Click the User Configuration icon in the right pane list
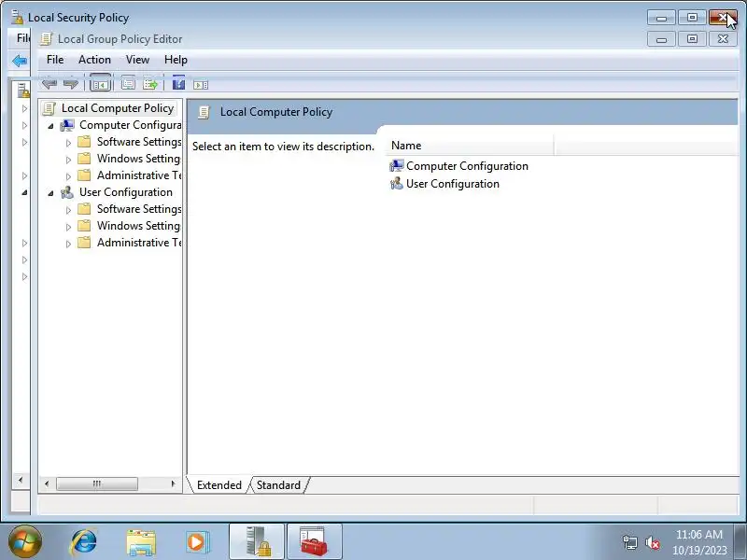Image resolution: width=747 pixels, height=560 pixels. tap(396, 184)
